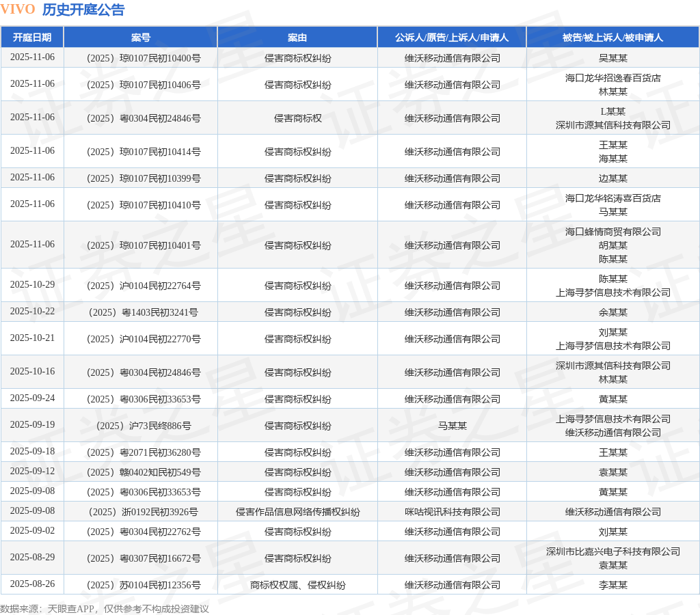
Task: Click the 案号 column header
Action: (x=141, y=38)
